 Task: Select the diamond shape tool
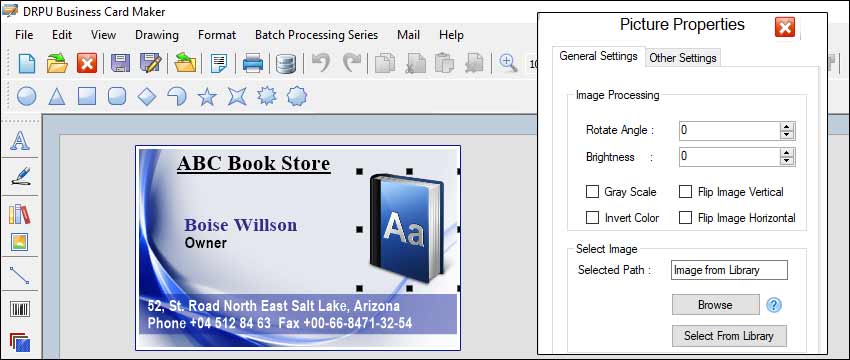click(146, 97)
